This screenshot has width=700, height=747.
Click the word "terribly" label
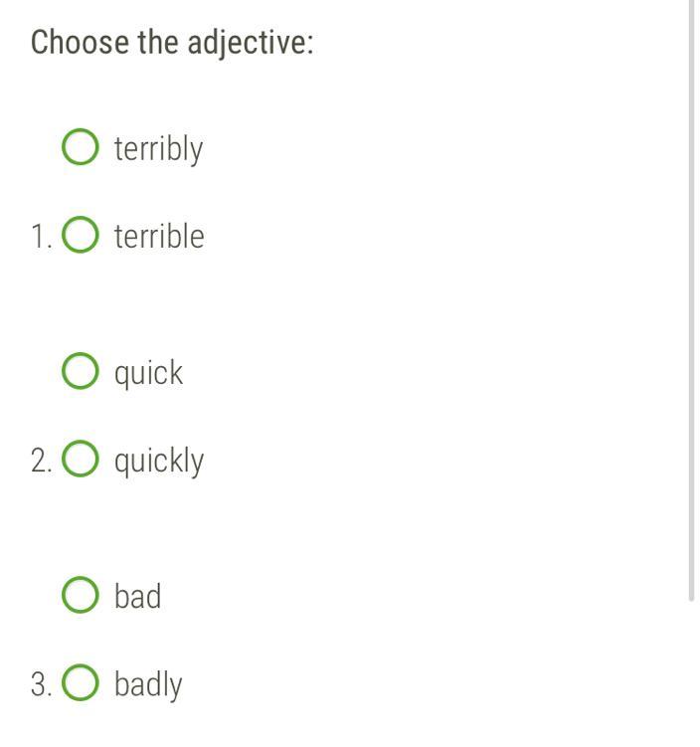158,149
